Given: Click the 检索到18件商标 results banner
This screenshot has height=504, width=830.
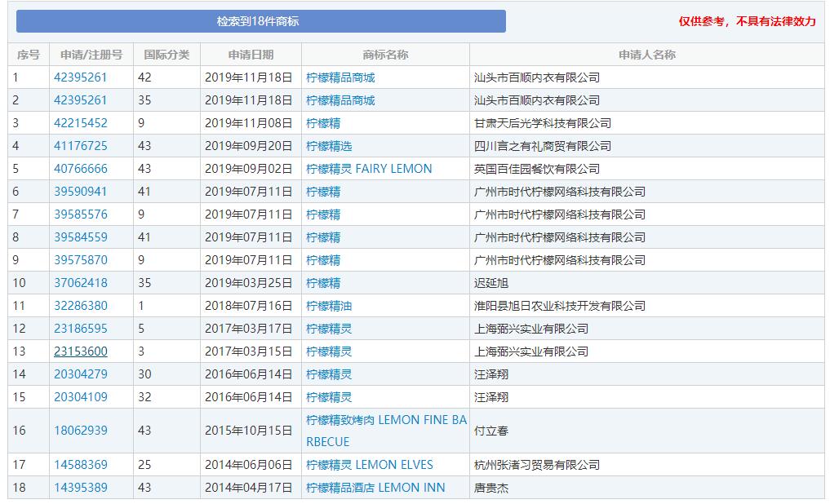Looking at the screenshot, I should pyautogui.click(x=260, y=21).
